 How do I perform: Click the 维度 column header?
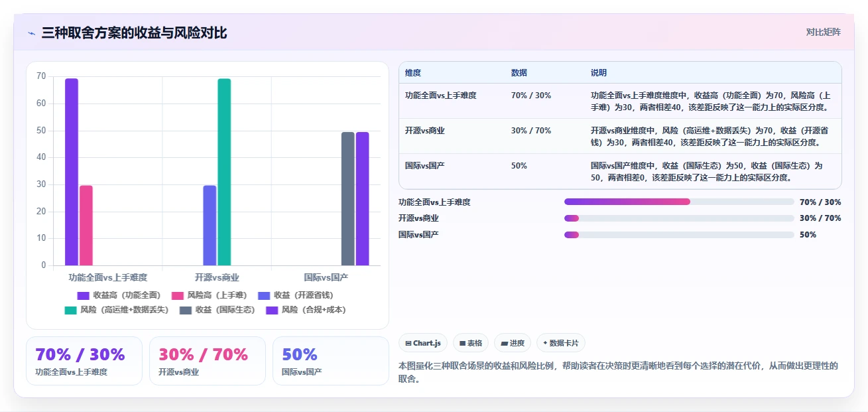413,73
